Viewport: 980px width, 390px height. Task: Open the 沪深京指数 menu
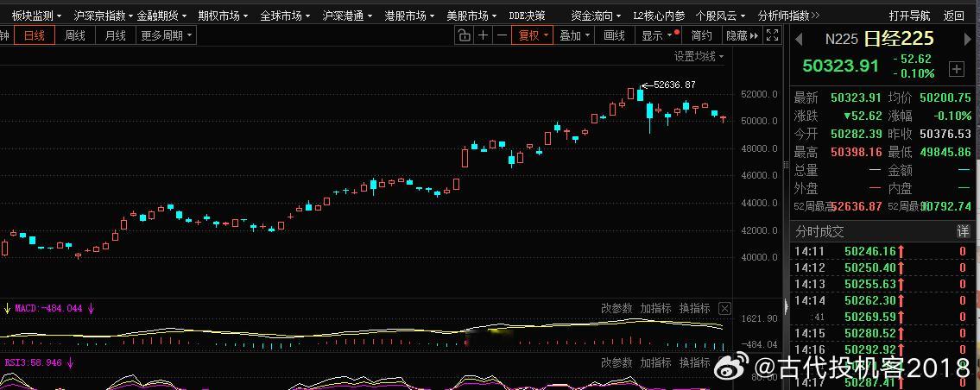pos(102,15)
